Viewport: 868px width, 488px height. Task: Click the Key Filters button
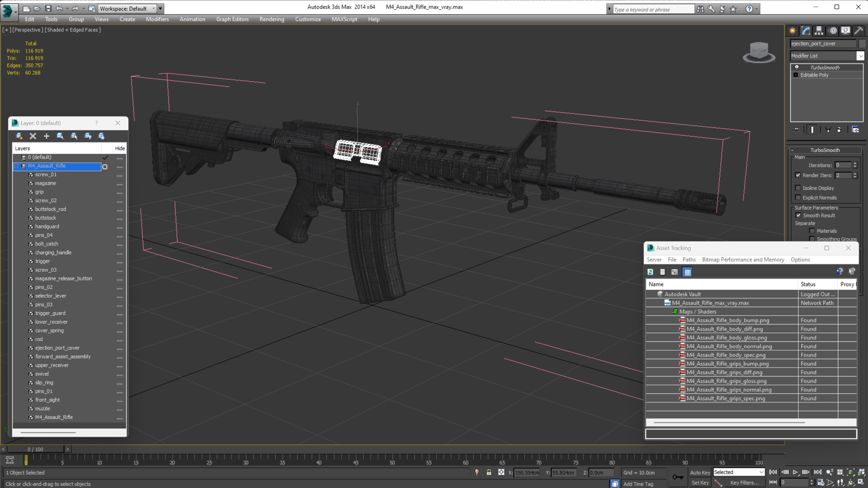(x=744, y=483)
